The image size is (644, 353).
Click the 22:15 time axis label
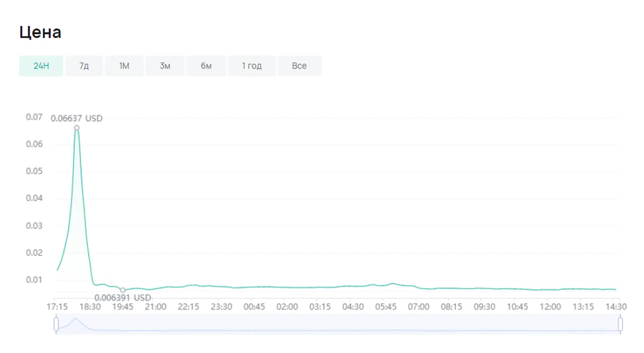click(x=188, y=307)
